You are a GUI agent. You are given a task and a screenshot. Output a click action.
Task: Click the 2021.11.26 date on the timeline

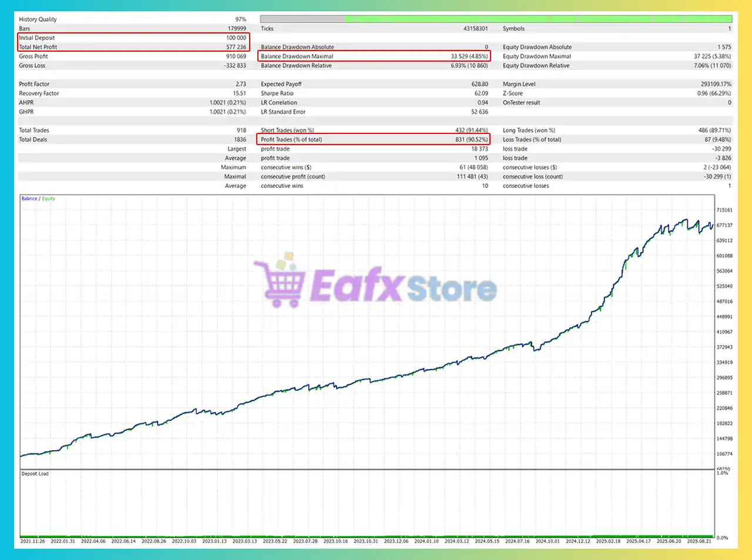coord(32,541)
